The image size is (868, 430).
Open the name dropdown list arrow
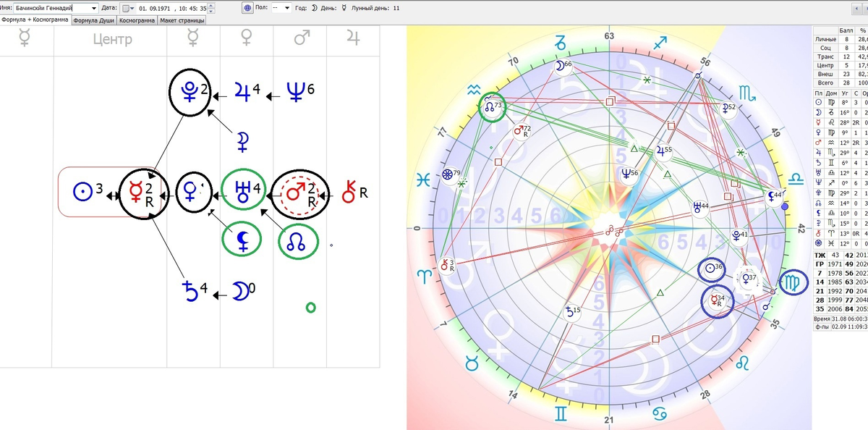point(93,8)
